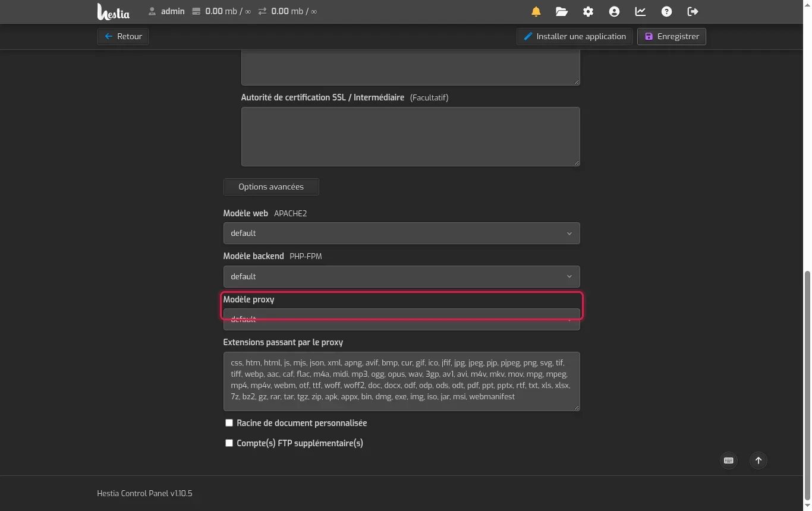
Task: Save changes with Enregistrer button
Action: [x=672, y=36]
